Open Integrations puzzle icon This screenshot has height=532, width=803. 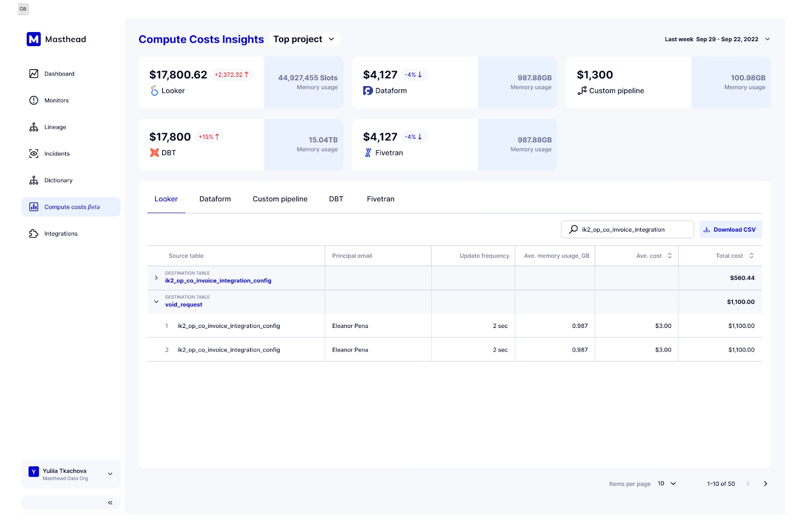click(34, 234)
